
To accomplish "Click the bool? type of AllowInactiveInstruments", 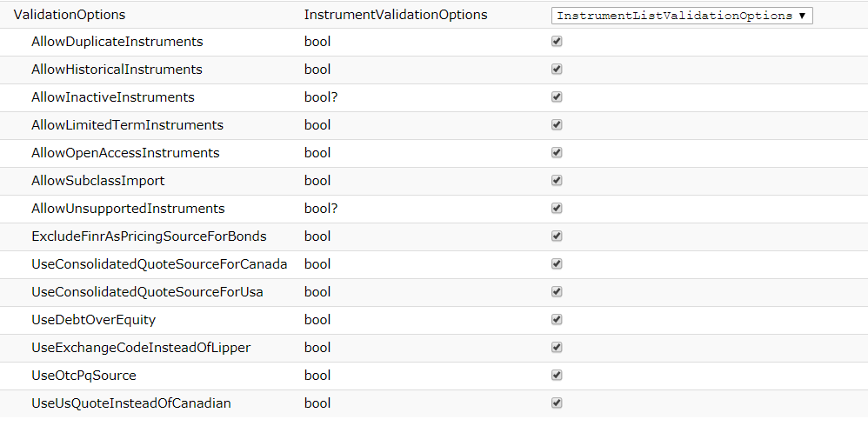I will pos(321,97).
